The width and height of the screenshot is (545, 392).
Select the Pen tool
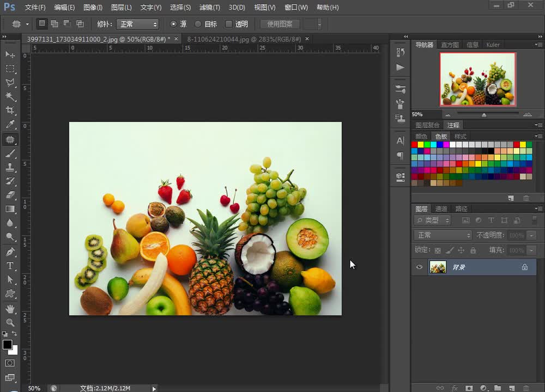pos(10,252)
